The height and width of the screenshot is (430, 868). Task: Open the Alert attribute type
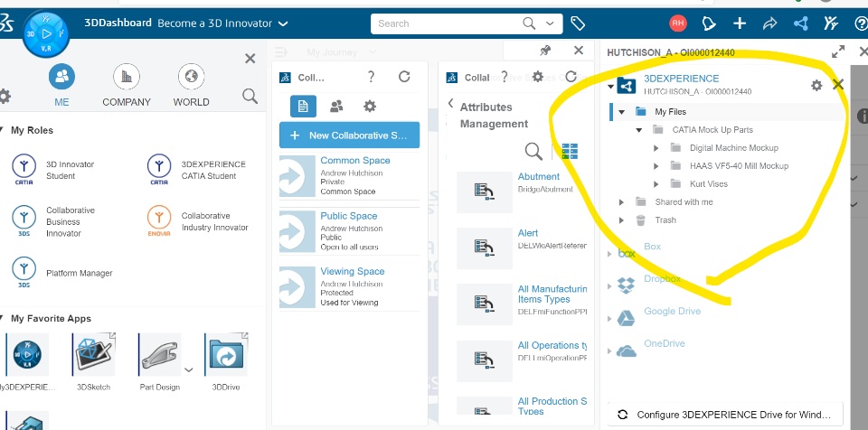tap(528, 233)
